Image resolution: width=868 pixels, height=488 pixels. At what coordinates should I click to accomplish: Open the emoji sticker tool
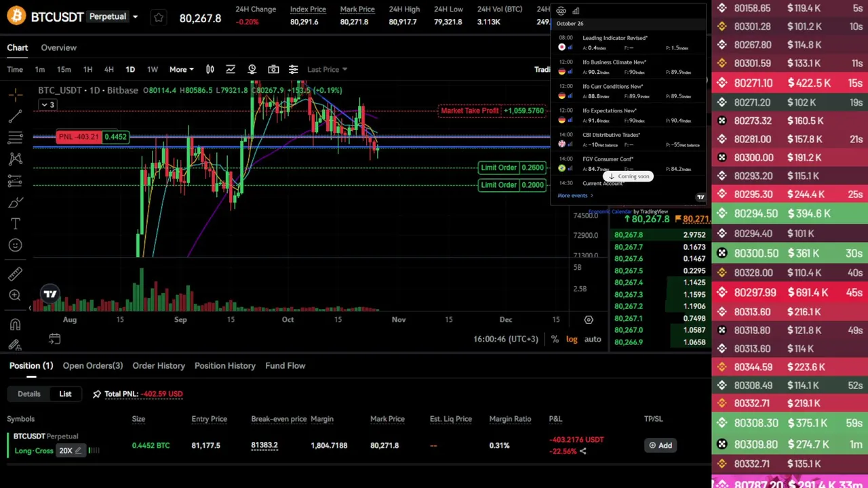pos(16,245)
